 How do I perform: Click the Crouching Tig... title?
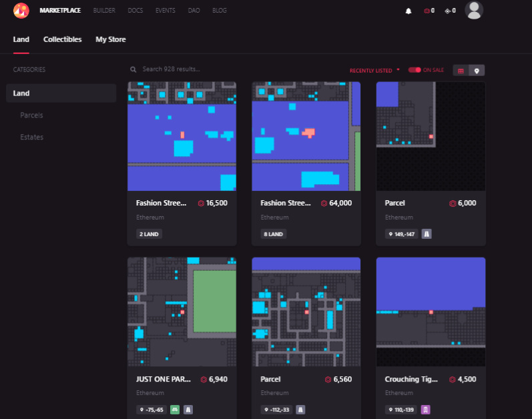pyautogui.click(x=411, y=380)
